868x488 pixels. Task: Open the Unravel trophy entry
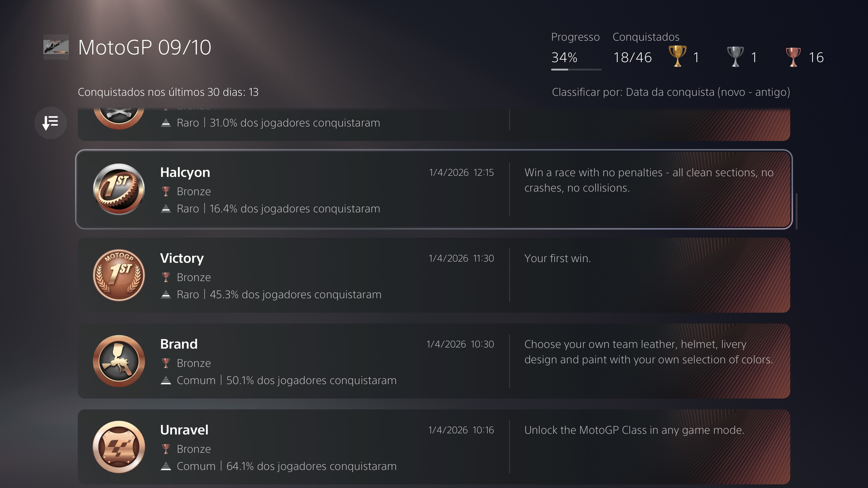coord(434,447)
